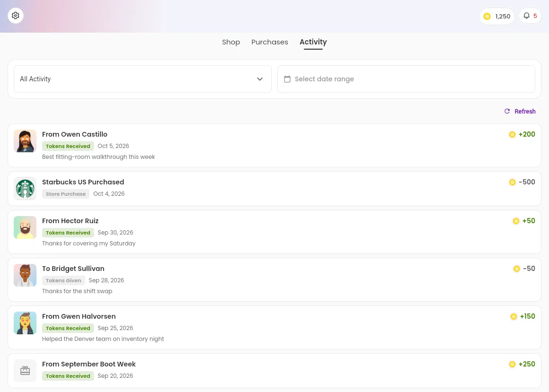Screen dimensions: 549x392
Task: Click Owen Castillo's avatar
Action: 25,141
